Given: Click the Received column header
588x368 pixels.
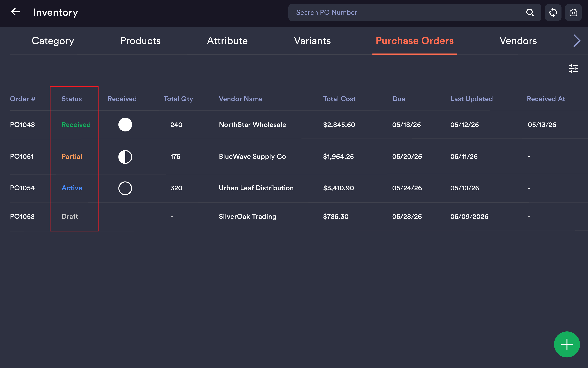Looking at the screenshot, I should (x=122, y=99).
